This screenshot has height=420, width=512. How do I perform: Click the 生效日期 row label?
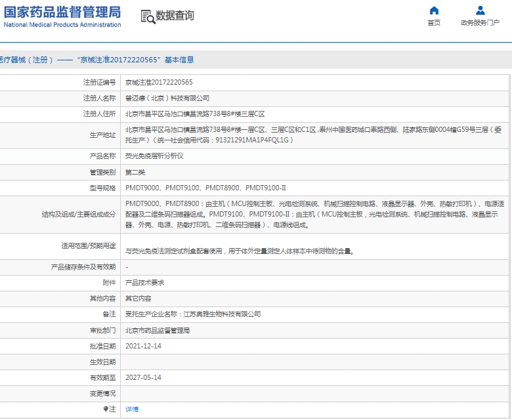pos(102,362)
